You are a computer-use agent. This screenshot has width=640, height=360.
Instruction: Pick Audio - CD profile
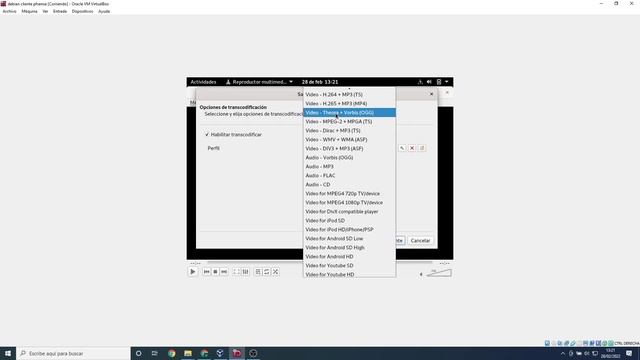(x=349, y=184)
